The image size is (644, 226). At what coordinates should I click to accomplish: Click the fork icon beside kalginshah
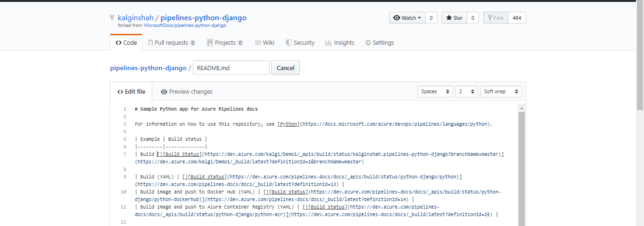(x=112, y=18)
